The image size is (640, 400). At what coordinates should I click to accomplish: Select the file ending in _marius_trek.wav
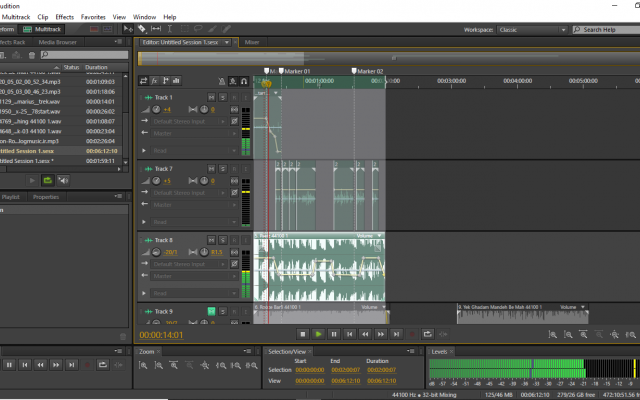point(29,102)
